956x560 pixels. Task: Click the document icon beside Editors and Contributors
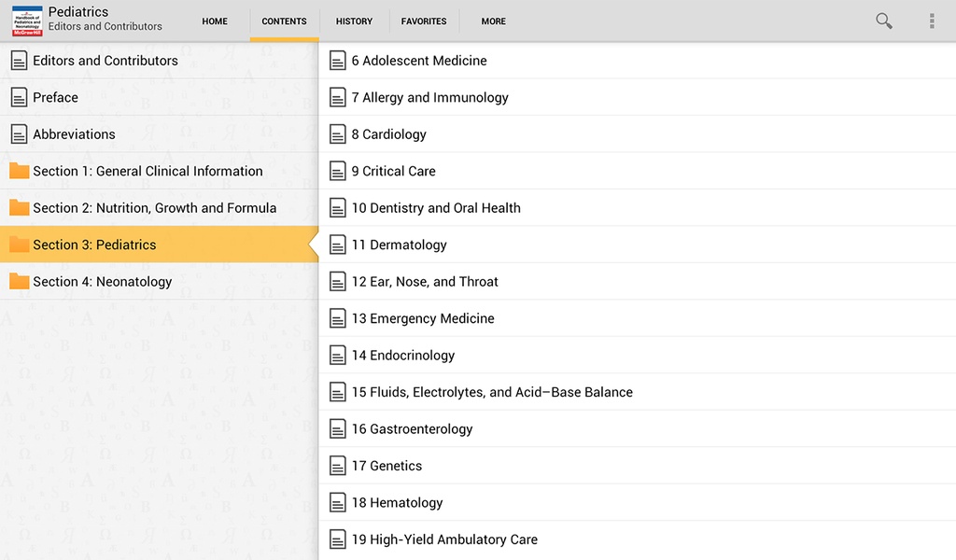[19, 61]
